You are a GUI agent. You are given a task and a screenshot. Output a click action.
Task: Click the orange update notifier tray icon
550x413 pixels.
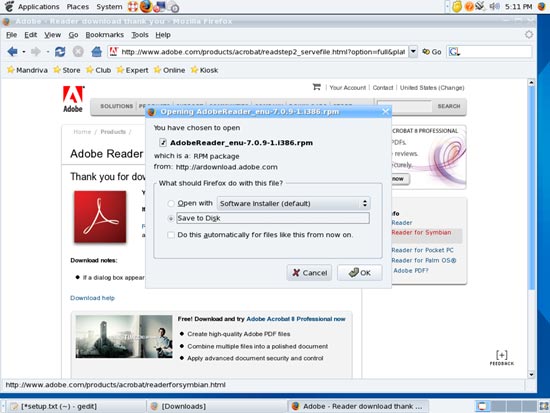click(x=469, y=6)
